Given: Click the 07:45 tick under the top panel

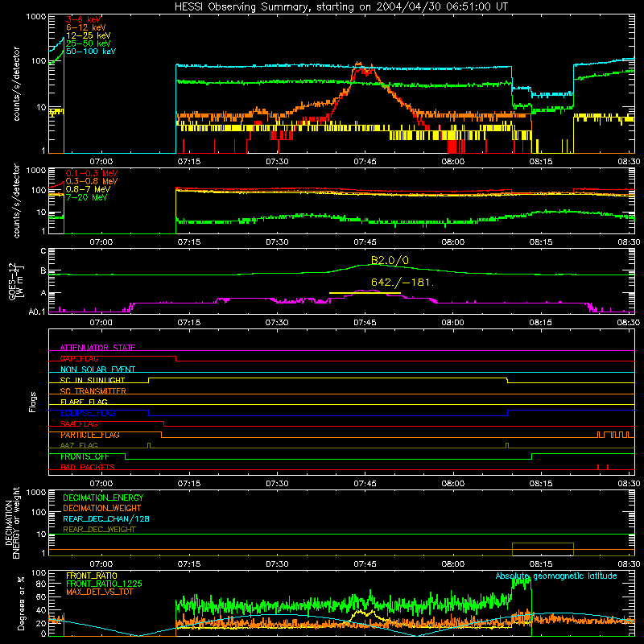Looking at the screenshot, I should tap(365, 162).
